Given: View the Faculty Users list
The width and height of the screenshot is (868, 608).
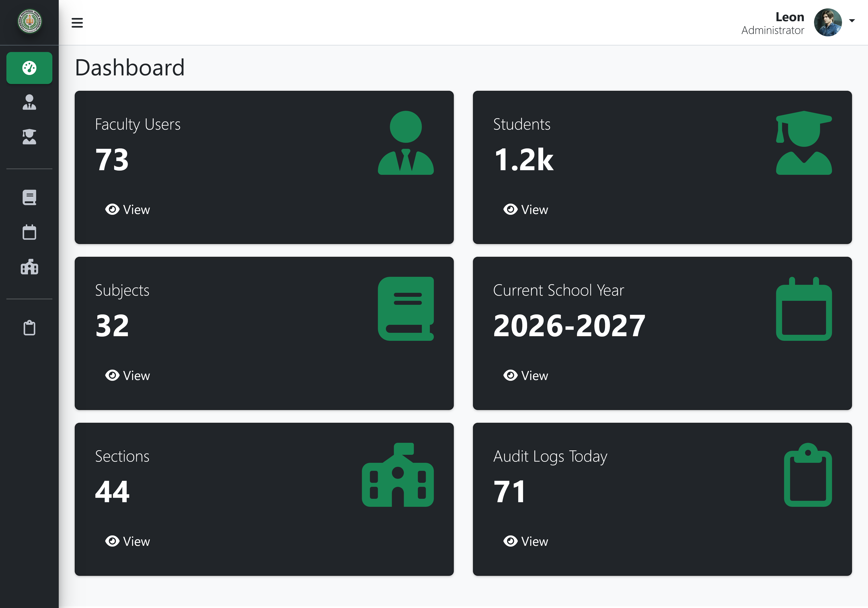Looking at the screenshot, I should tap(128, 210).
